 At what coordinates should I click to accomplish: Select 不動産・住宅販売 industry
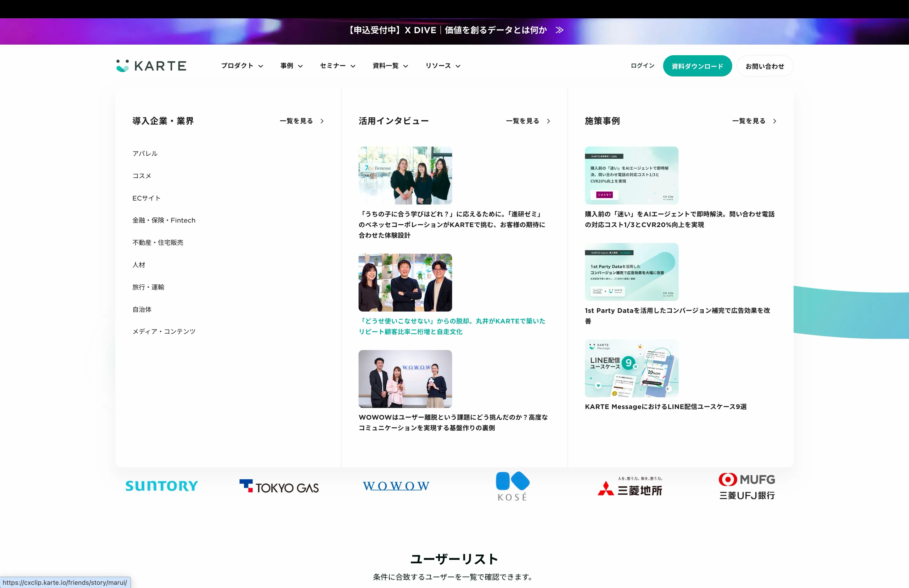tap(158, 243)
